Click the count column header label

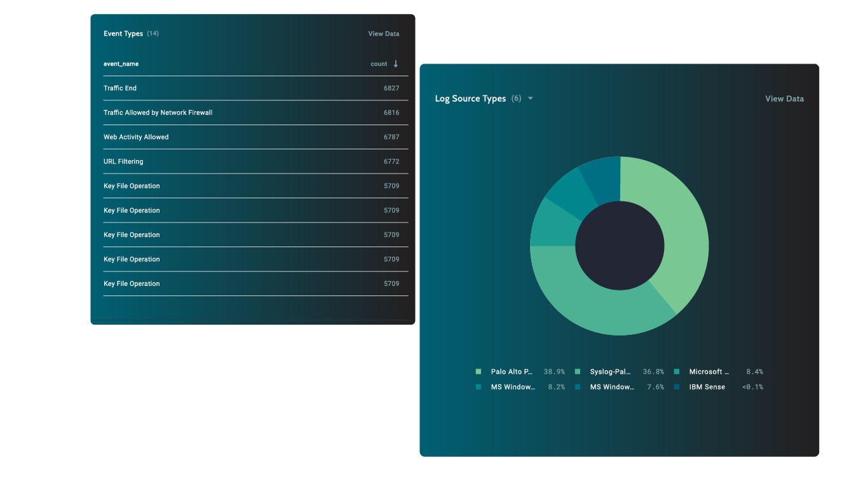pyautogui.click(x=379, y=64)
